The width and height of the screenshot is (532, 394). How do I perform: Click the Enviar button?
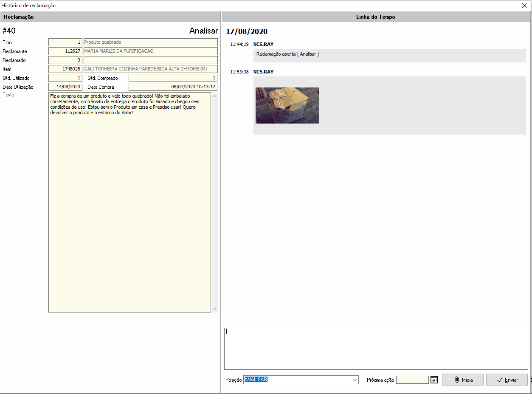click(x=507, y=380)
